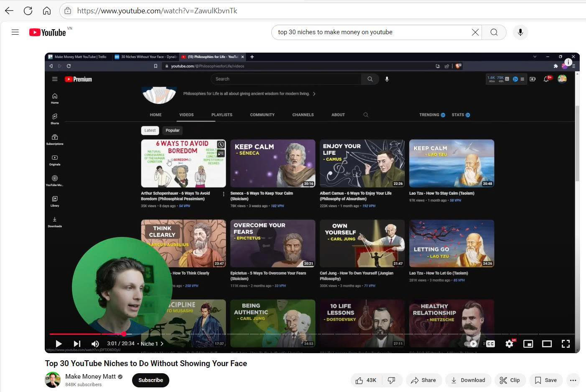Create a Clip from the video
586x392 pixels.
tap(510, 380)
